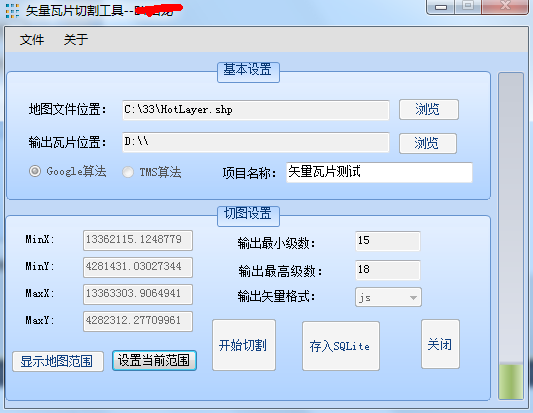Screen dimensions: 533x413
Task: Click the map file path field
Action: [256, 110]
